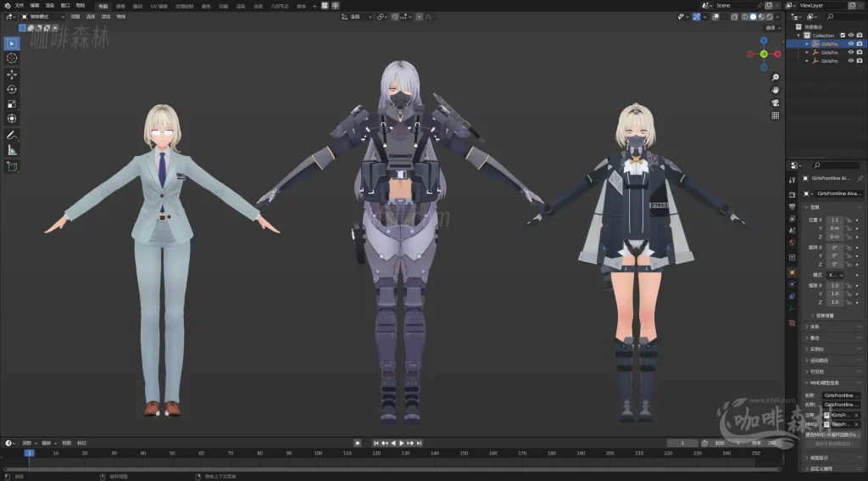Viewport: 868px width, 481px height.
Task: Select the Annotate pencil tool
Action: [12, 135]
